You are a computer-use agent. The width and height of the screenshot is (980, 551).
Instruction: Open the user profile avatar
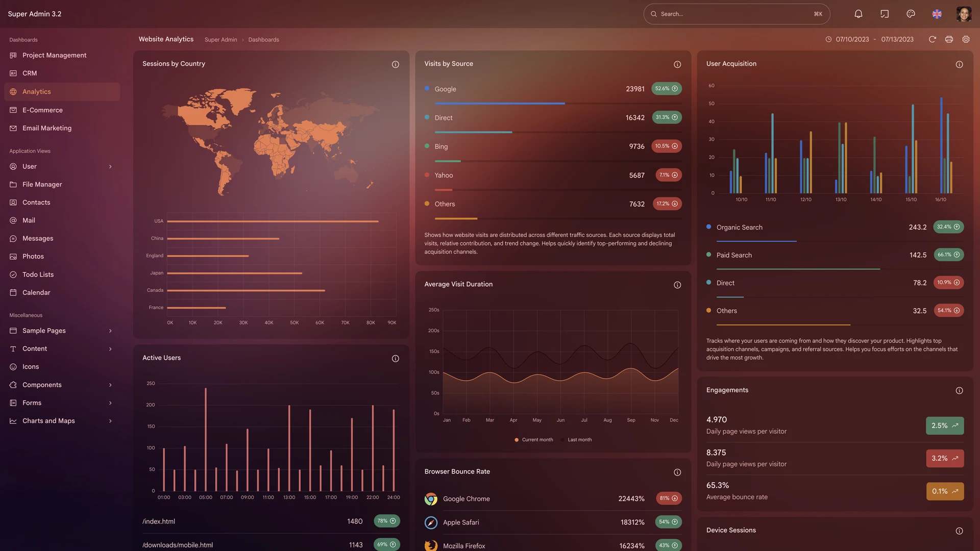coord(964,14)
